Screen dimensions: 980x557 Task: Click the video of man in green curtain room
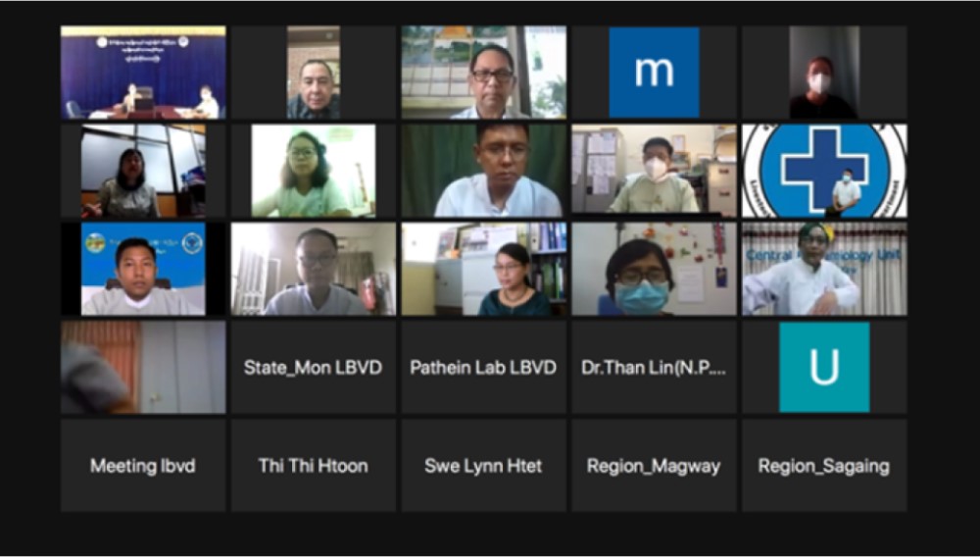click(484, 171)
